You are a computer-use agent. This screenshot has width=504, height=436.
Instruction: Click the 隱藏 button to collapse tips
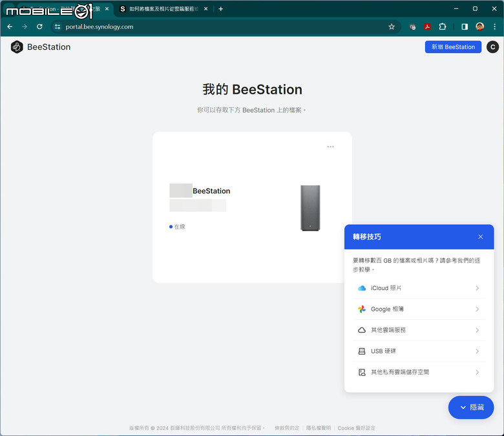pos(471,408)
